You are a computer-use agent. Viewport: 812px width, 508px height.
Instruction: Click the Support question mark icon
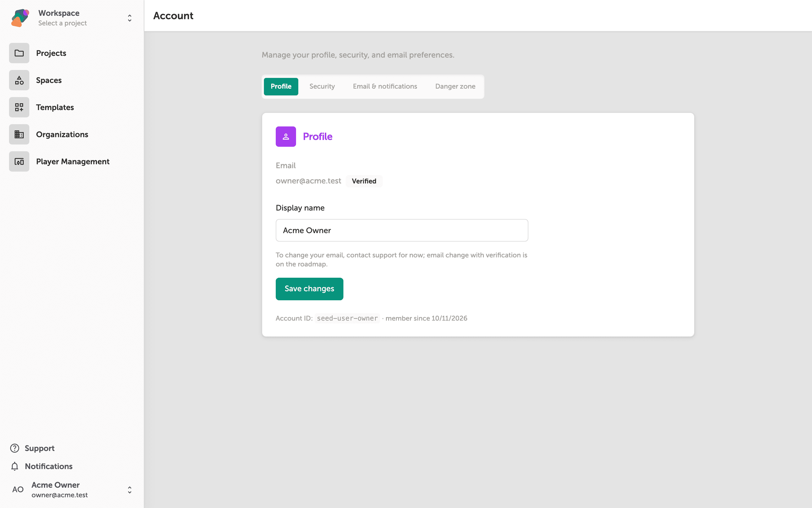point(15,448)
